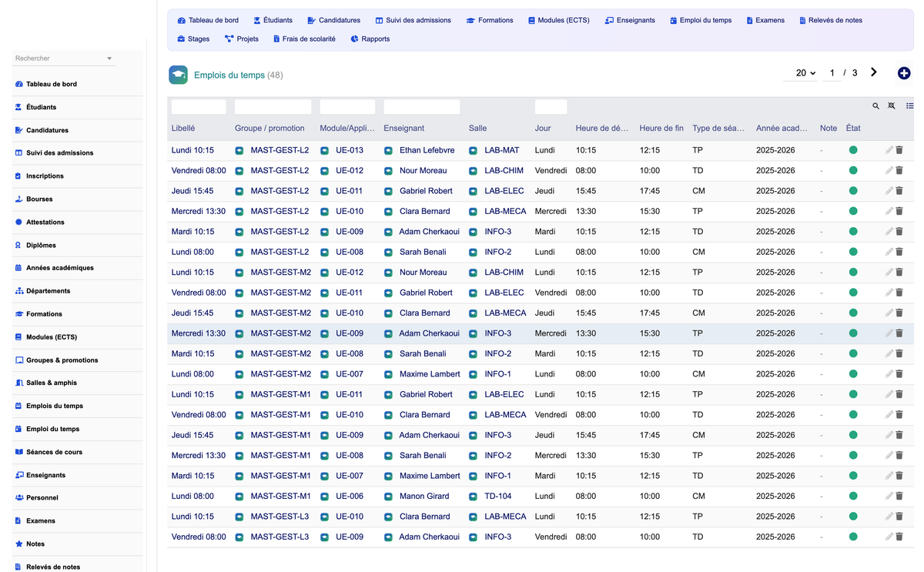Select Salles & amphis in the sidebar

point(52,383)
